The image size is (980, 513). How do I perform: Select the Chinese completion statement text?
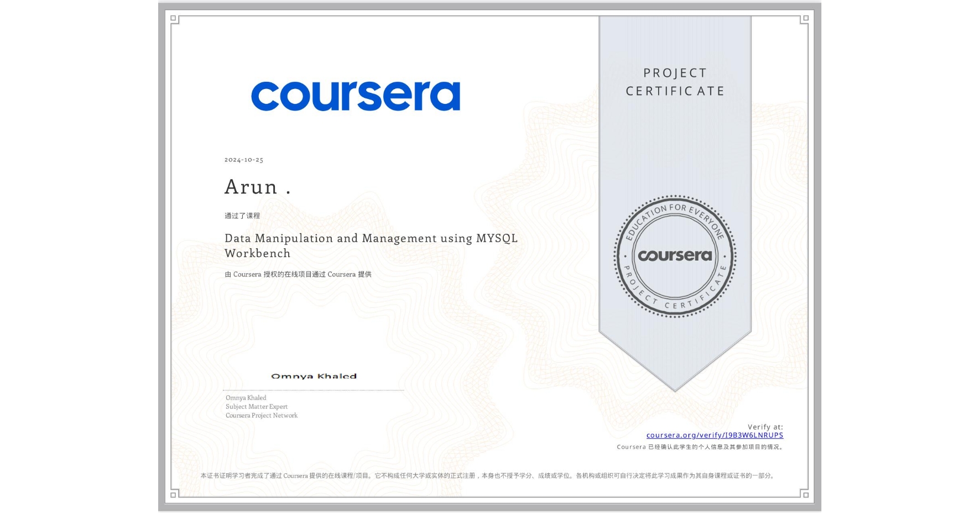pyautogui.click(x=298, y=274)
